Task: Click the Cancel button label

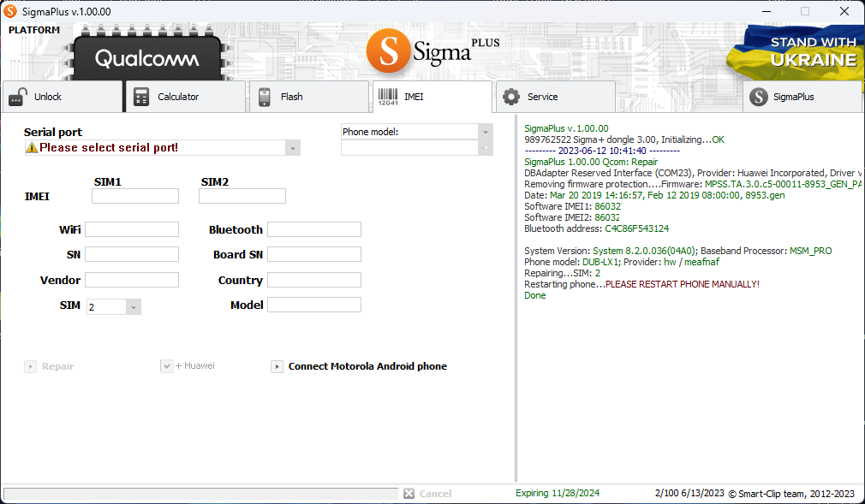Action: 435,494
